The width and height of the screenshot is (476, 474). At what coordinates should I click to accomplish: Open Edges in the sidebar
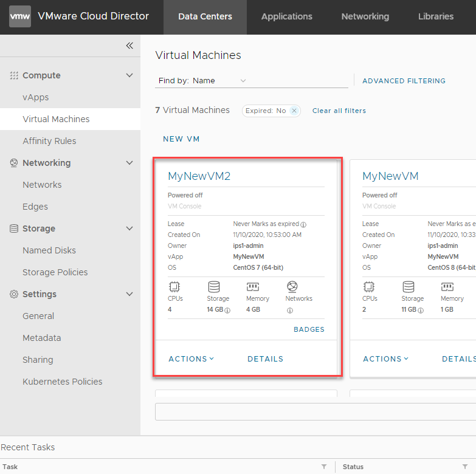pyautogui.click(x=35, y=207)
